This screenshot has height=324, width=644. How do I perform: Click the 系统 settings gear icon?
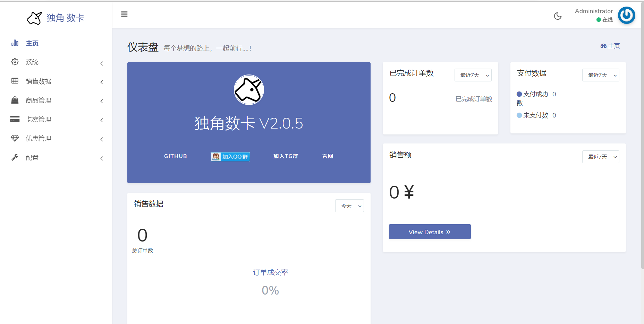[15, 62]
